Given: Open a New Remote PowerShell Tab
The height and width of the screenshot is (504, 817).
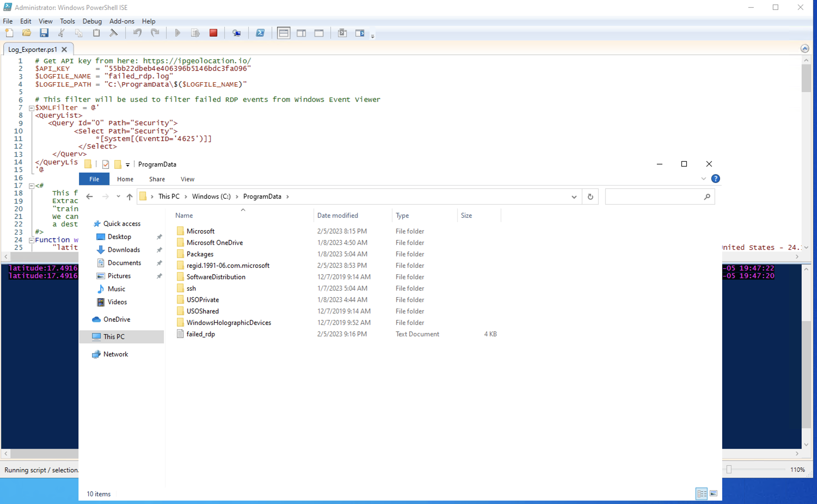Looking at the screenshot, I should [237, 33].
